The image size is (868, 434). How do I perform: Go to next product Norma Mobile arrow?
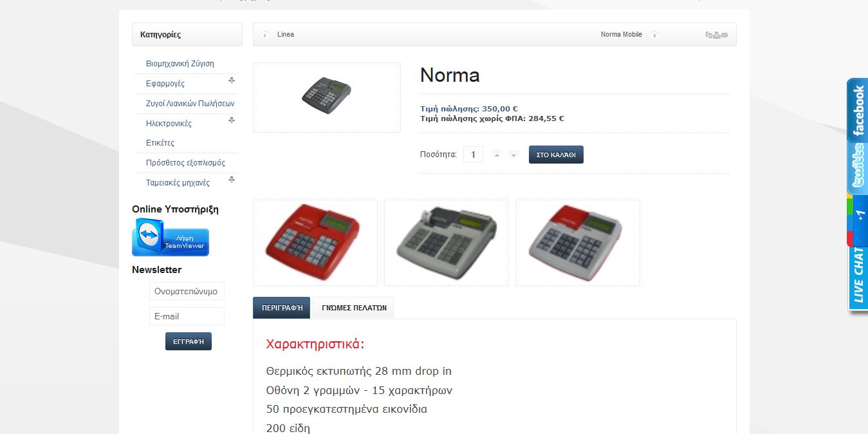[x=654, y=35]
